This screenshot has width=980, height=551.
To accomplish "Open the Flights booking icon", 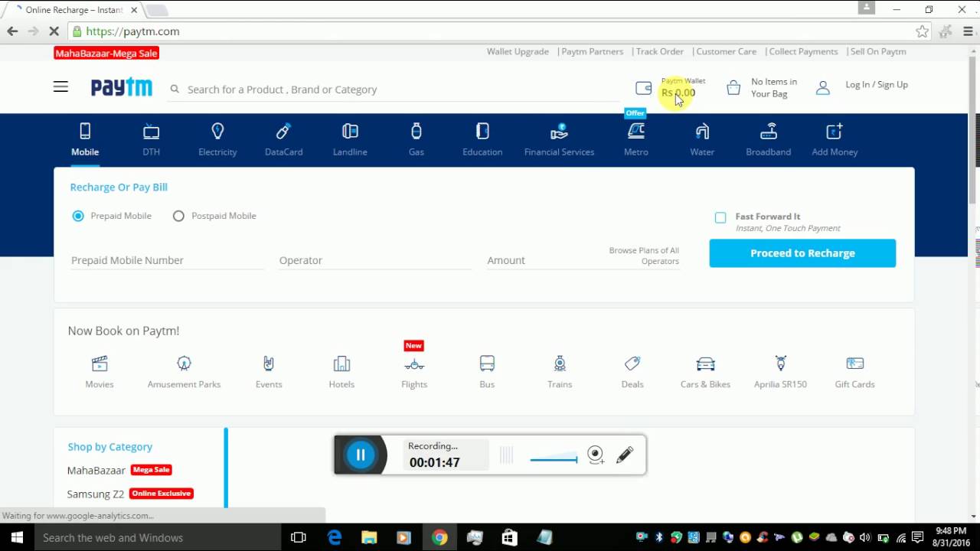I will (414, 365).
